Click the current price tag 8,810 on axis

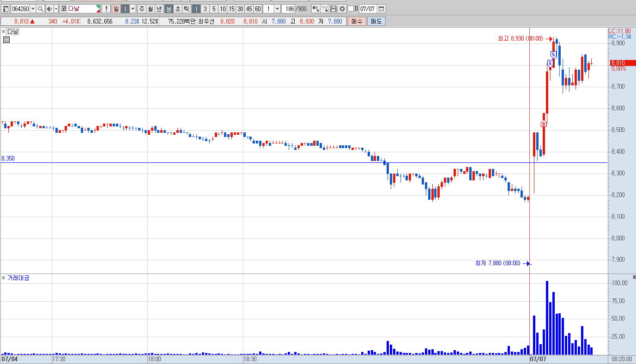[x=623, y=63]
